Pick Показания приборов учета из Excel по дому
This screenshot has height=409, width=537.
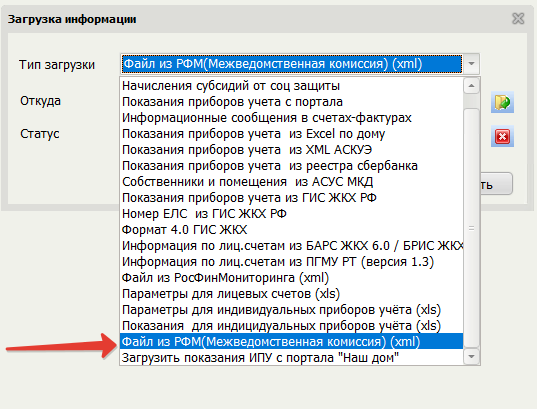(x=291, y=134)
